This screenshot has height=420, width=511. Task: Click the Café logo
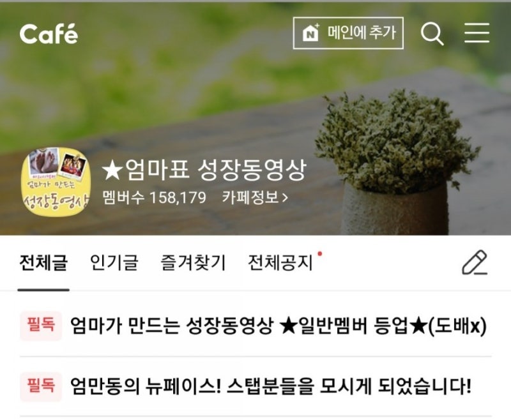tap(49, 34)
